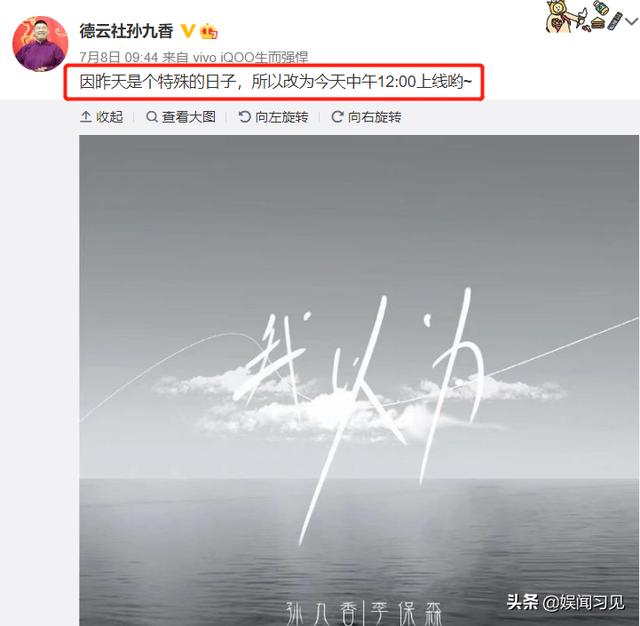Click the 德云社孙九香 username link
Image resolution: width=640 pixels, height=626 pixels.
click(126, 31)
